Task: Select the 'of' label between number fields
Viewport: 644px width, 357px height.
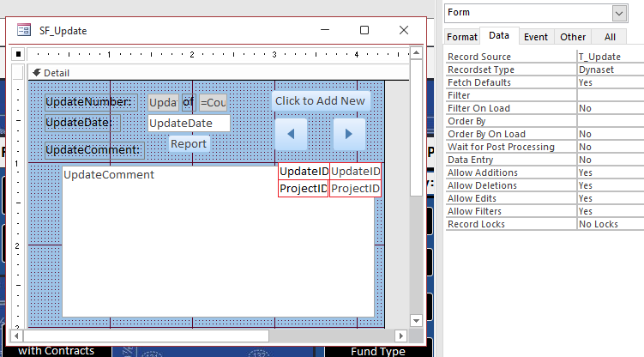Action: [189, 102]
